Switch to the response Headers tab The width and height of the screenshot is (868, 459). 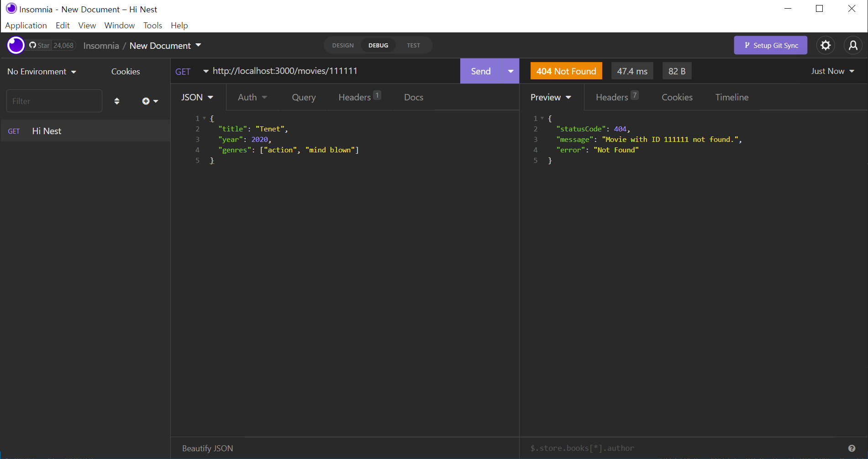[x=617, y=97]
